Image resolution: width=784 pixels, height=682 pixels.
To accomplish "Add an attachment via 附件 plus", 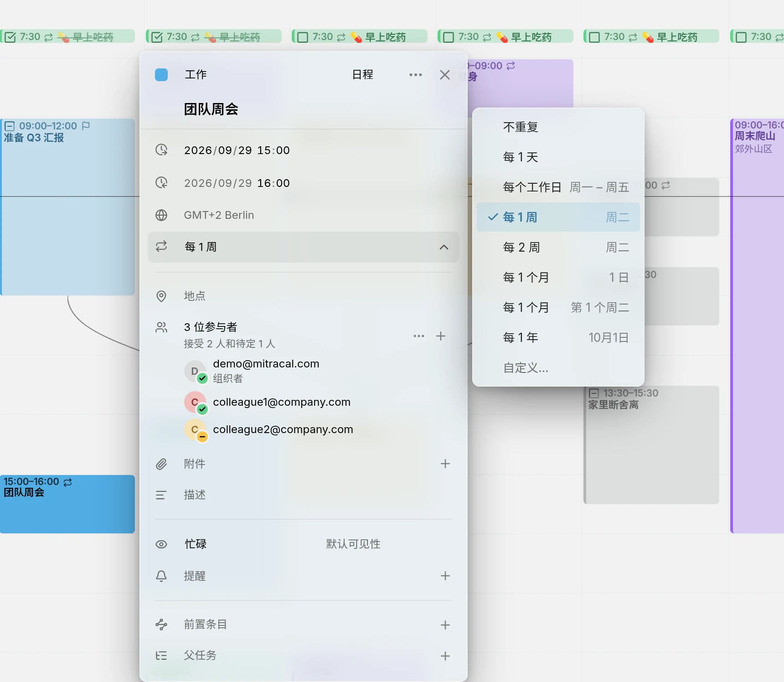I will pos(445,464).
